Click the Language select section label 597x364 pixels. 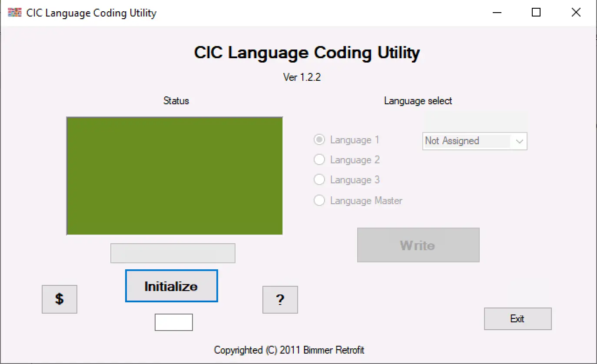click(x=418, y=101)
